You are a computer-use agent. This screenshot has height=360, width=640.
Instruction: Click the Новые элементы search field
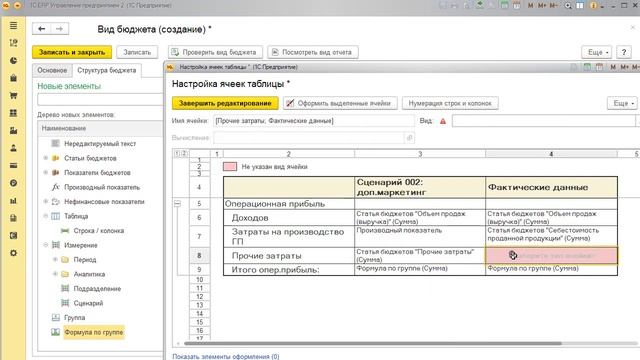[x=100, y=99]
